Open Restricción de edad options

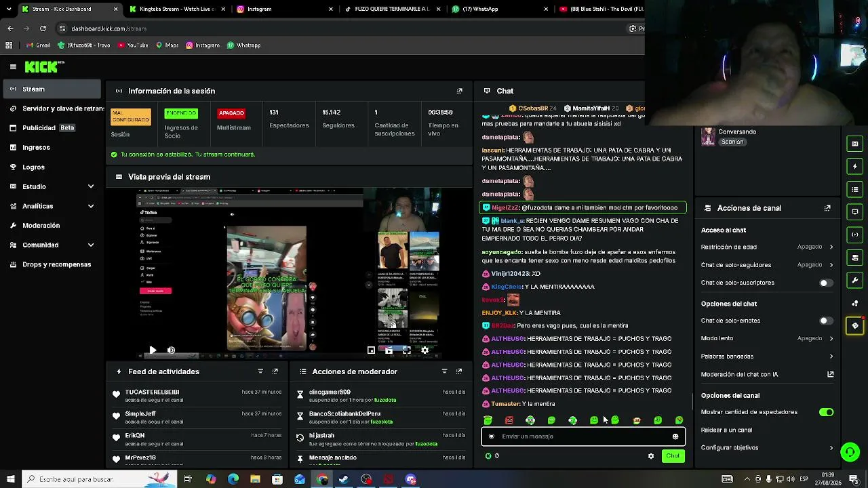[767, 247]
